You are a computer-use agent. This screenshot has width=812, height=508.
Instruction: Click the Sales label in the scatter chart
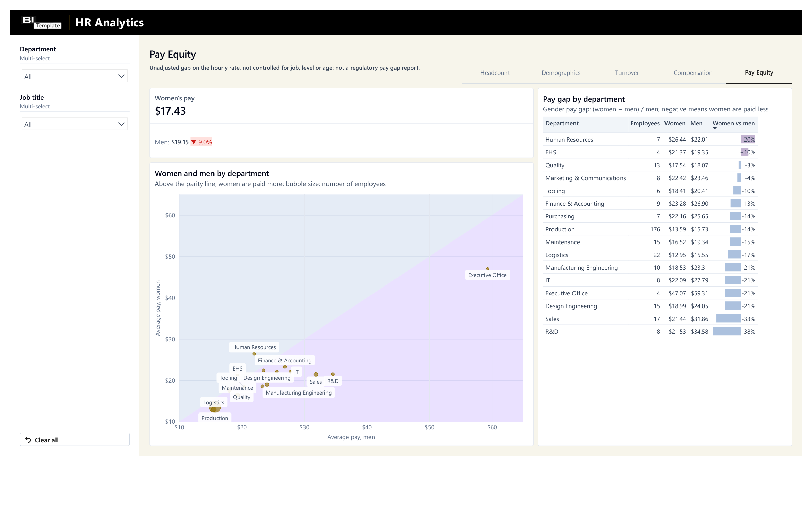pyautogui.click(x=315, y=382)
